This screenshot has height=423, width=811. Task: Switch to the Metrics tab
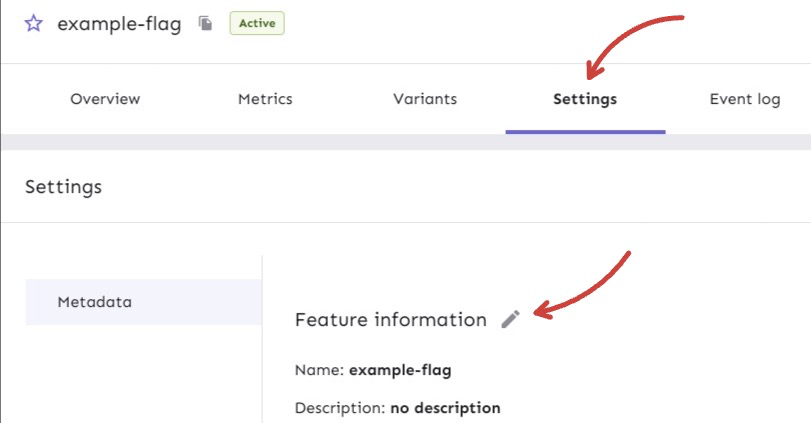(x=265, y=99)
